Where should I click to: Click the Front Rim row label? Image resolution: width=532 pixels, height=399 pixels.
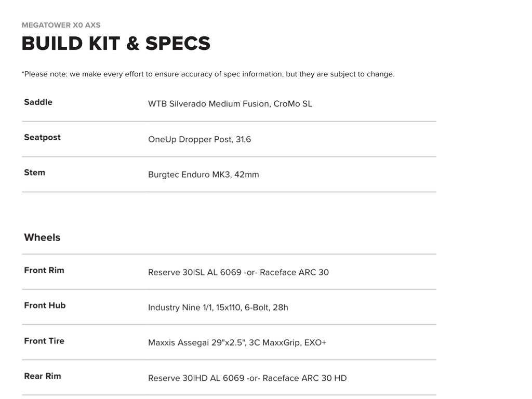click(x=44, y=270)
